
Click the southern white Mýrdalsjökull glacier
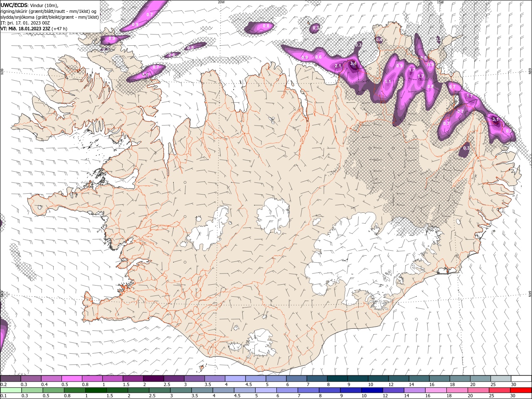click(260, 344)
